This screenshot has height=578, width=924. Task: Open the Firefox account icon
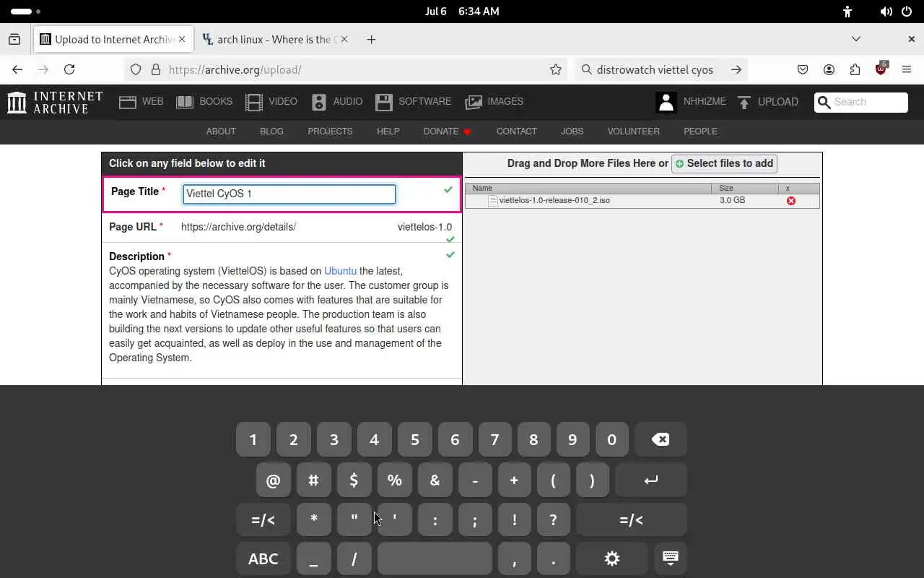(x=829, y=69)
